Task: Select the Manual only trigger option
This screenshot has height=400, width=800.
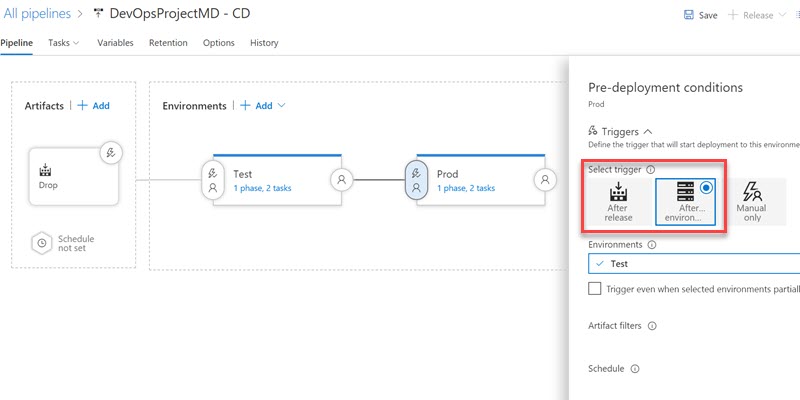Action: click(x=752, y=202)
